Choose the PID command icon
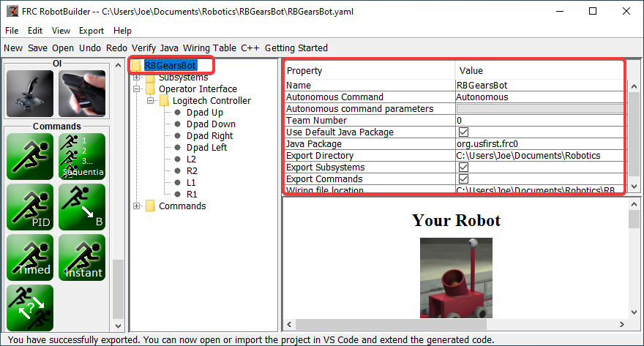Viewport: 644px width, 346px height. coord(30,207)
